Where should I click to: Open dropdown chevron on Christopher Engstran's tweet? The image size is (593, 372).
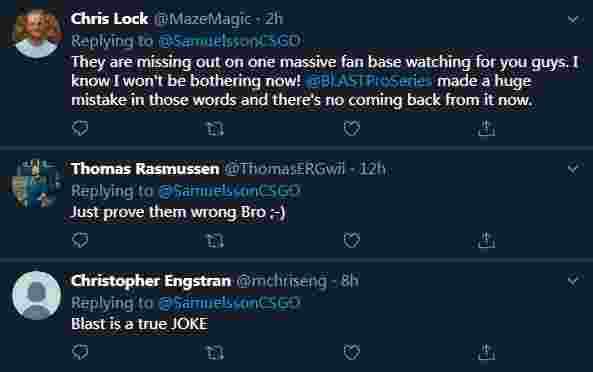coord(573,281)
